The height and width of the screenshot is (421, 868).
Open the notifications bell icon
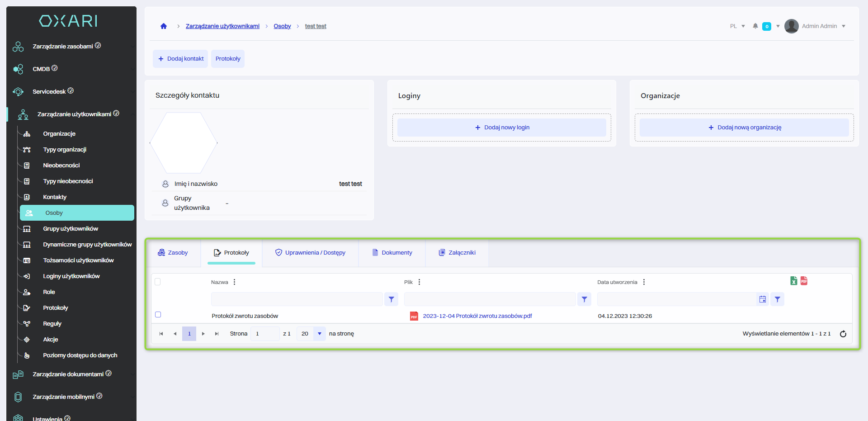click(755, 26)
